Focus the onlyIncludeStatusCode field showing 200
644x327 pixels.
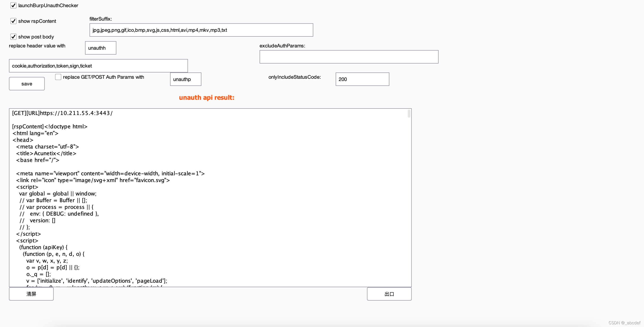tap(362, 79)
